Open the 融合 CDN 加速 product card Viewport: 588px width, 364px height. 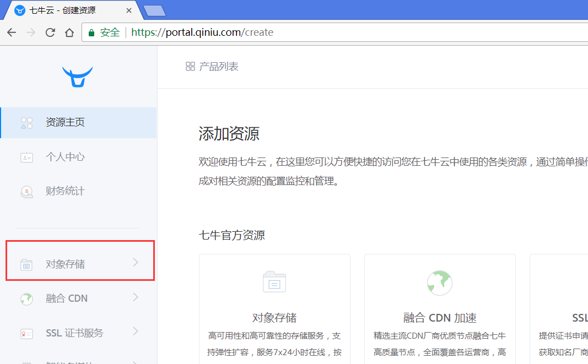coord(439,308)
